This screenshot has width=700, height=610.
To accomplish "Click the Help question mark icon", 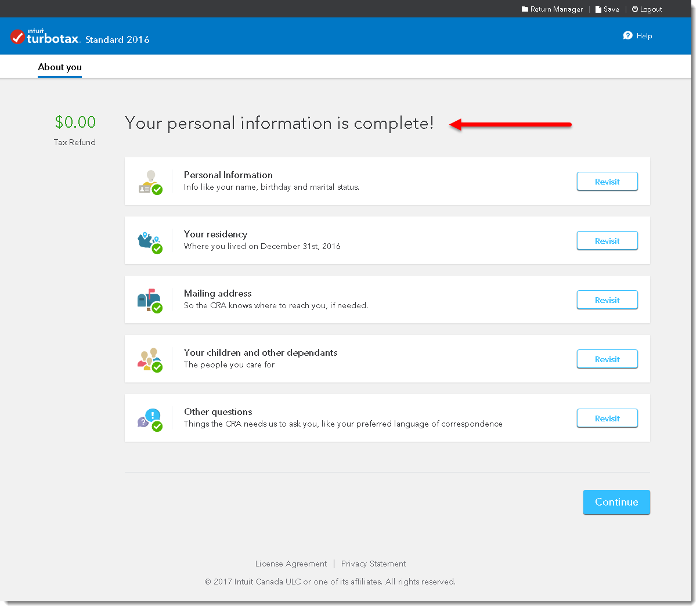I will 627,35.
